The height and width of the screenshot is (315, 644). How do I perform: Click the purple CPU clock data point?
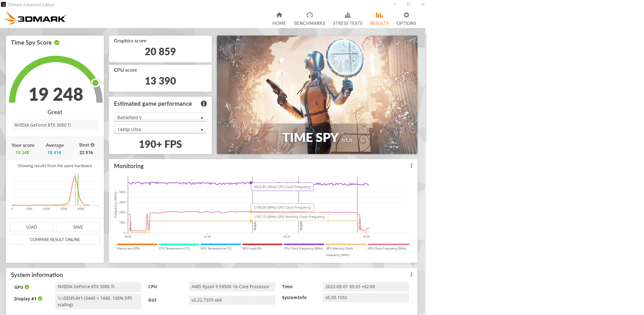[x=251, y=182]
